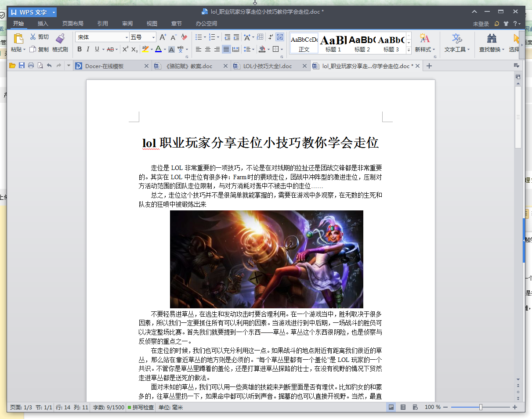Click the New Style (新样式) icon
The image size is (532, 419).
(424, 39)
